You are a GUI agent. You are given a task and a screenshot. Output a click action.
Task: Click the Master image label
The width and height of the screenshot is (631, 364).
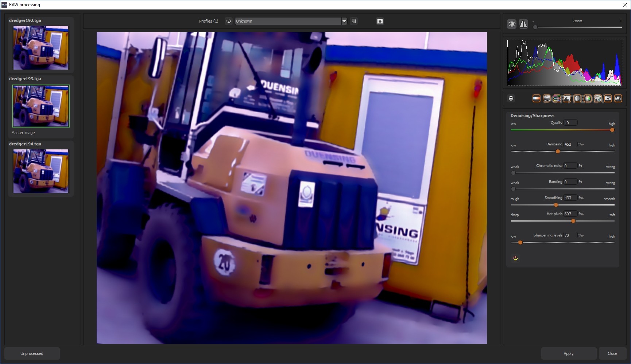23,133
